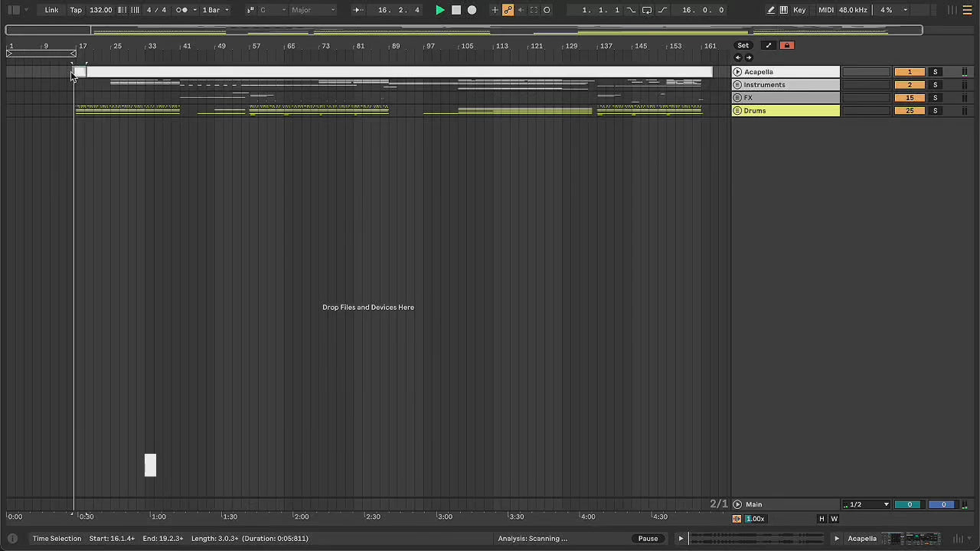Open the 1 Bar quantization dropdown
Screen dimensions: 980x551
(215, 10)
